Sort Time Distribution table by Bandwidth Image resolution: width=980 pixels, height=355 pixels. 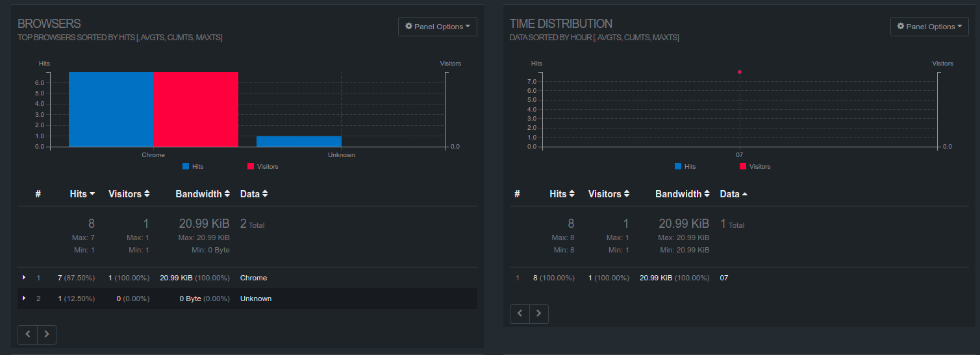[683, 194]
